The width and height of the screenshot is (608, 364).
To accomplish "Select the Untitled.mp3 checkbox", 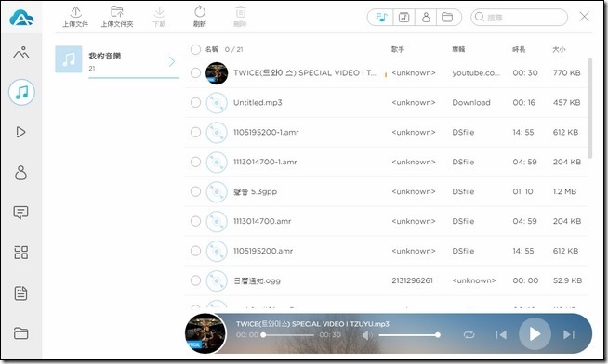I will tap(195, 103).
